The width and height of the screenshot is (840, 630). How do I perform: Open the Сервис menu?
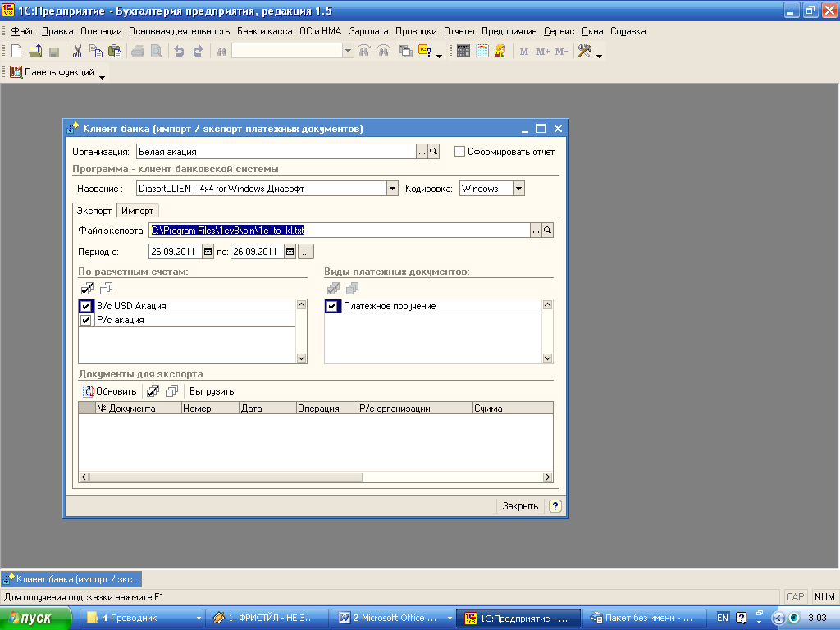coord(559,31)
